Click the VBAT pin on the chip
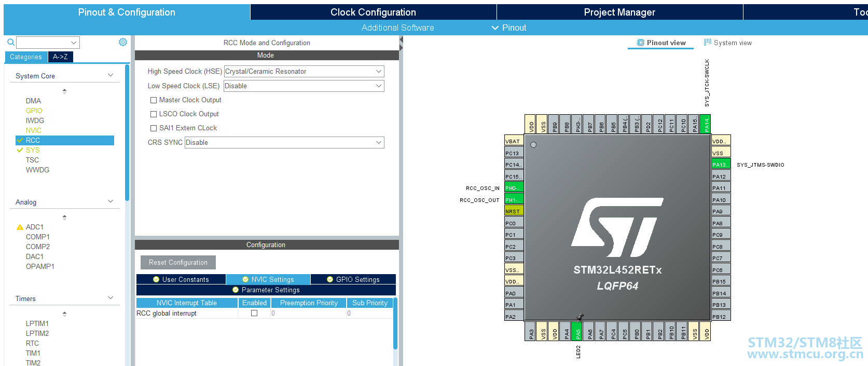The height and width of the screenshot is (366, 868). click(514, 141)
